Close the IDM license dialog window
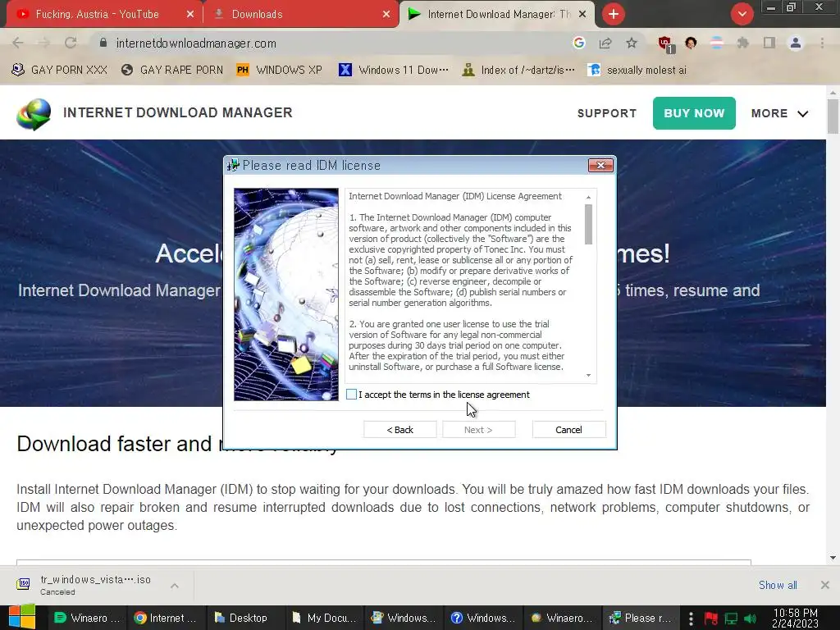 point(600,166)
